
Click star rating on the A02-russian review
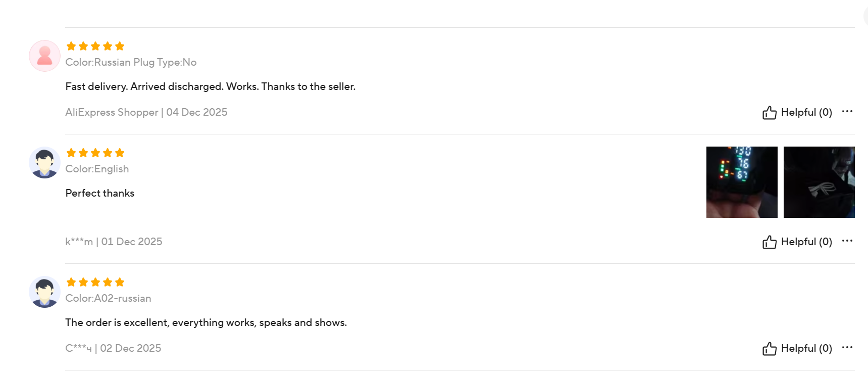[x=95, y=283]
